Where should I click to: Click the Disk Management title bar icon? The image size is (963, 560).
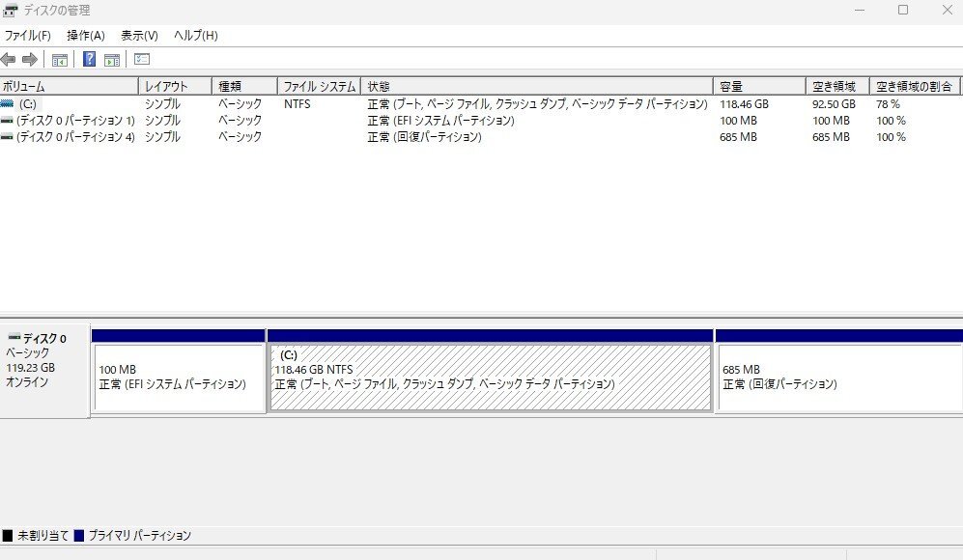(x=10, y=10)
